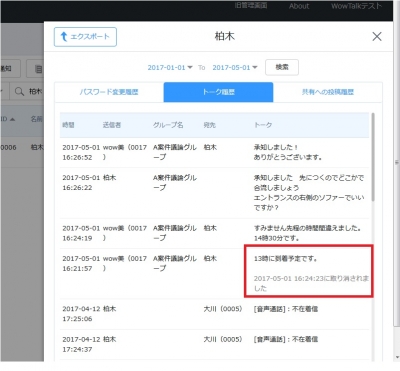Click the first [音声通話]：不在着信 entry

[286, 309]
